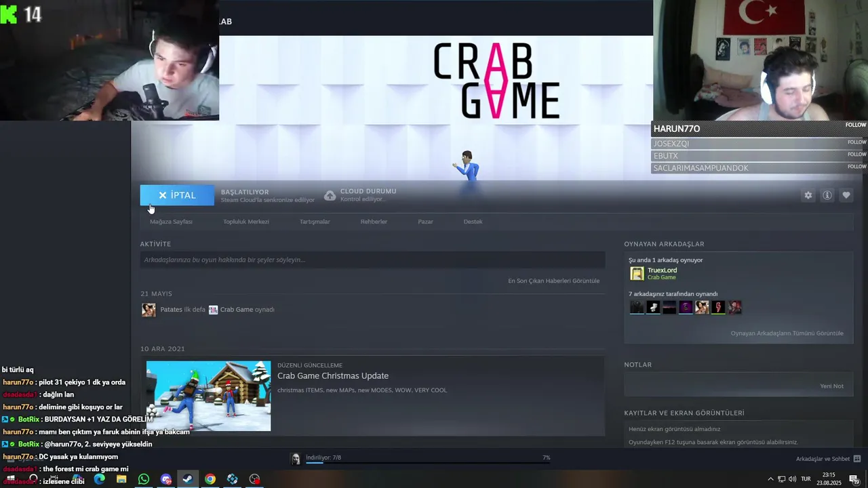868x488 pixels.
Task: Open the Tartışmalar tab
Action: [x=315, y=222]
